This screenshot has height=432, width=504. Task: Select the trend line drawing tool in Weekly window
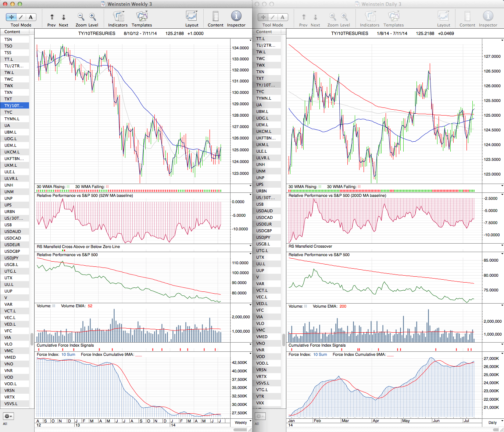point(21,17)
